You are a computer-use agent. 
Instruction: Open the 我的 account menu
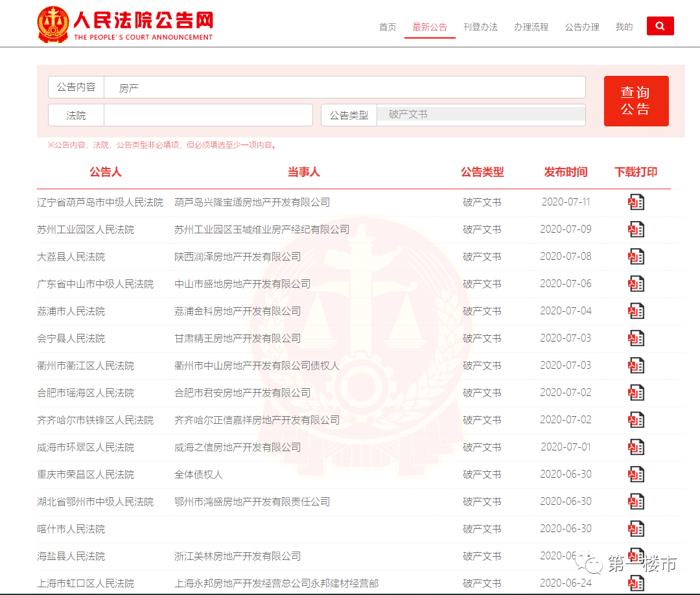tap(624, 27)
